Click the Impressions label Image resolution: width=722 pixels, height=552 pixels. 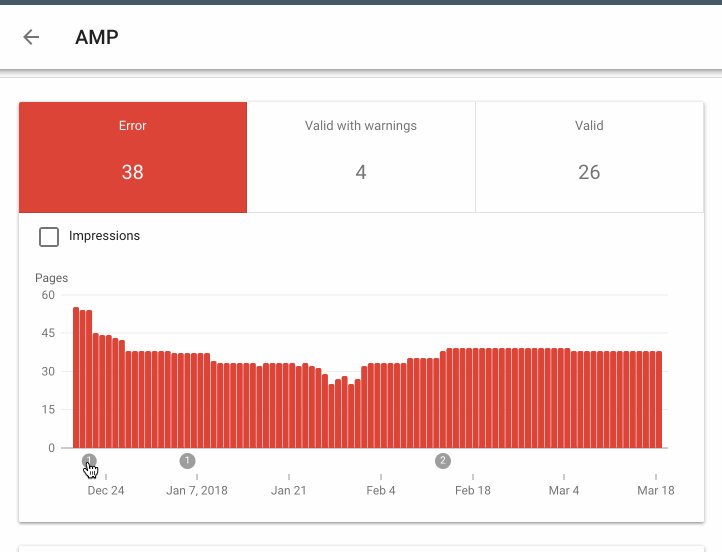(x=105, y=236)
